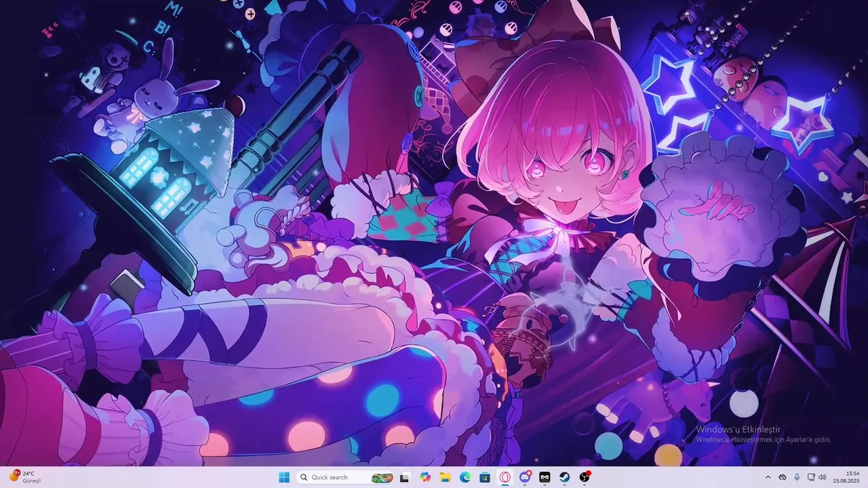Launch Microsoft Edge browser
868x488 pixels.
[x=465, y=477]
